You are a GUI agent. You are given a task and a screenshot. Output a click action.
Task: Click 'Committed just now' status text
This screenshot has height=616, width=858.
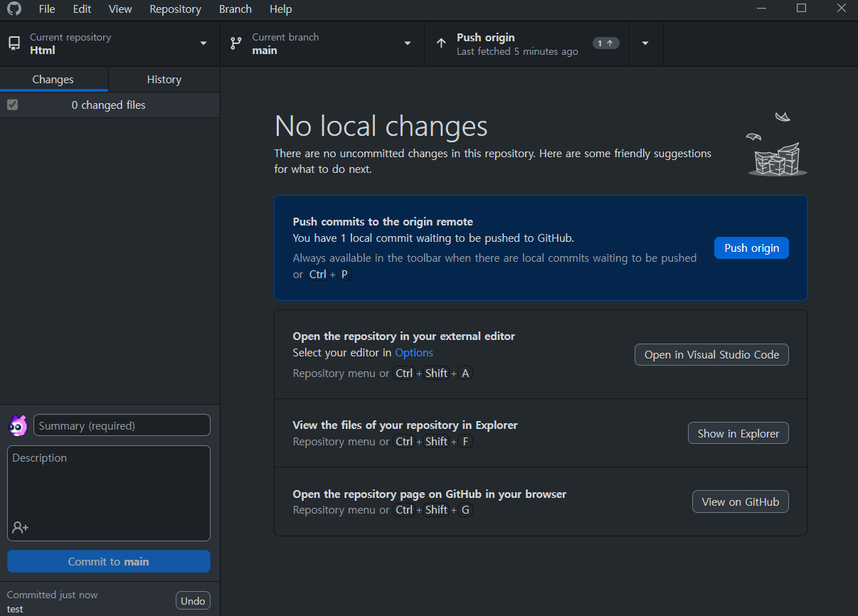(x=53, y=595)
